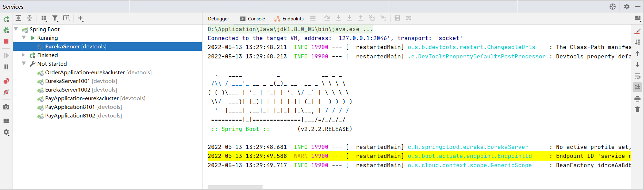Screen dimensions: 644x190
Task: Expand the Finished group node
Action: click(x=23, y=55)
